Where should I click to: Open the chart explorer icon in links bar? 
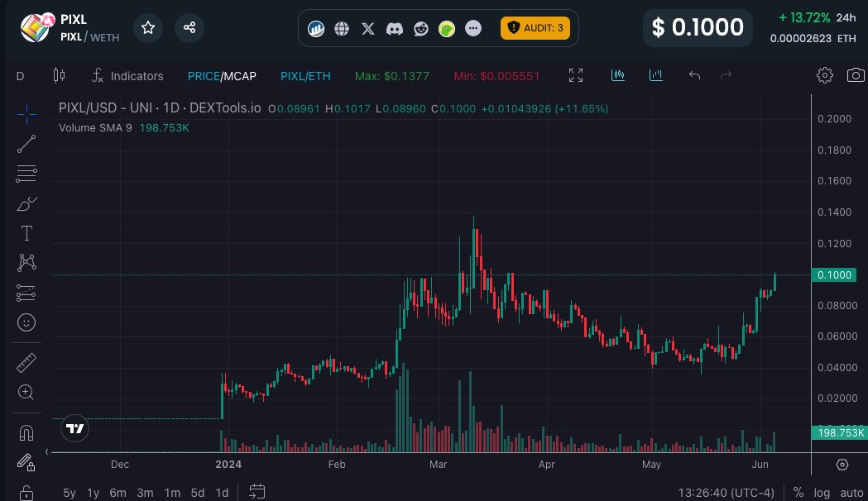tap(316, 28)
